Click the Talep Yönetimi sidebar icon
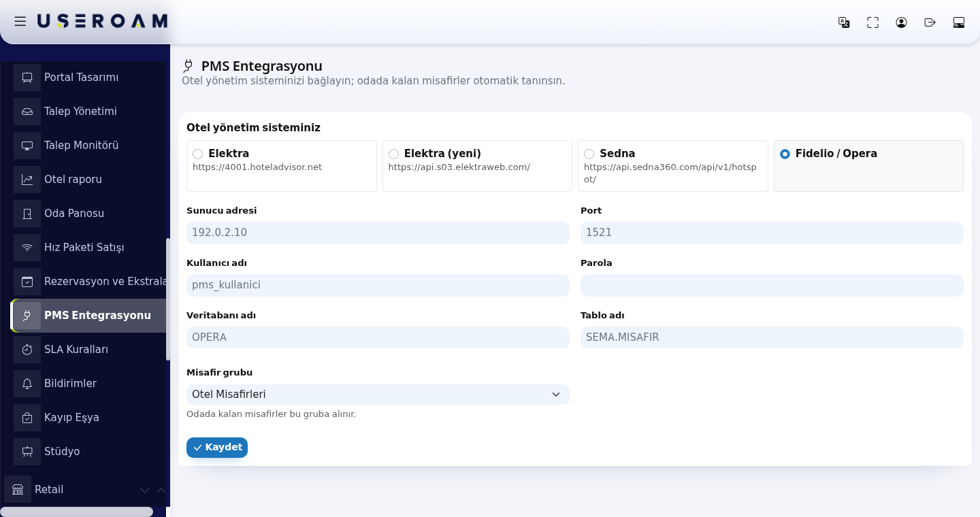The width and height of the screenshot is (980, 517). (x=27, y=112)
